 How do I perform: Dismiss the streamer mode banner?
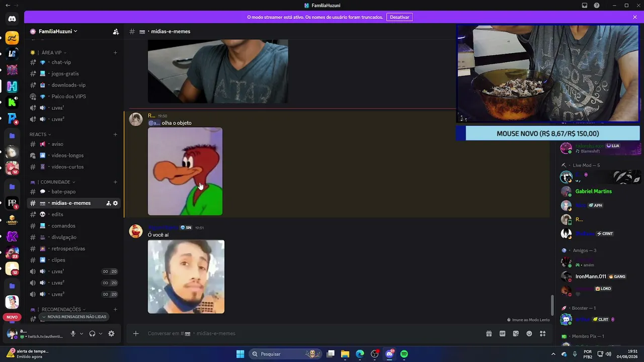pyautogui.click(x=635, y=17)
